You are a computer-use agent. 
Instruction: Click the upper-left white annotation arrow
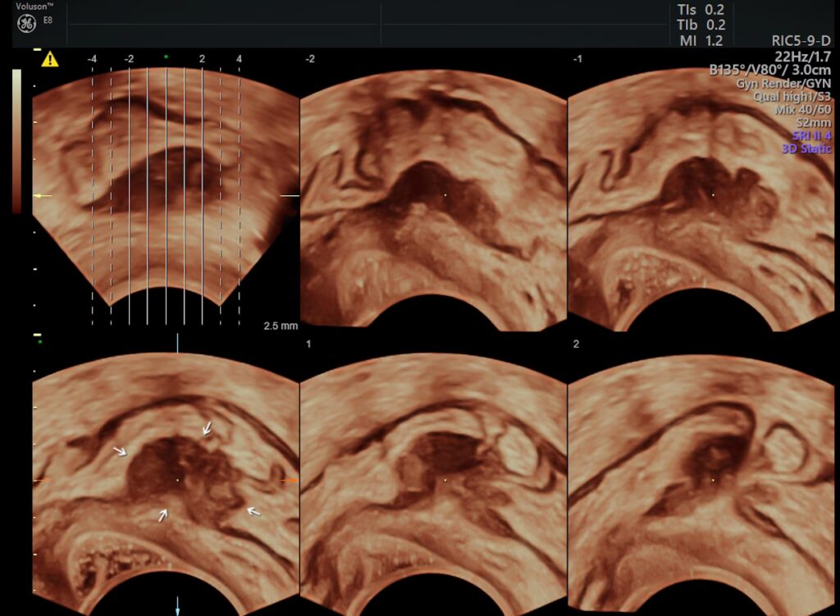[121, 451]
